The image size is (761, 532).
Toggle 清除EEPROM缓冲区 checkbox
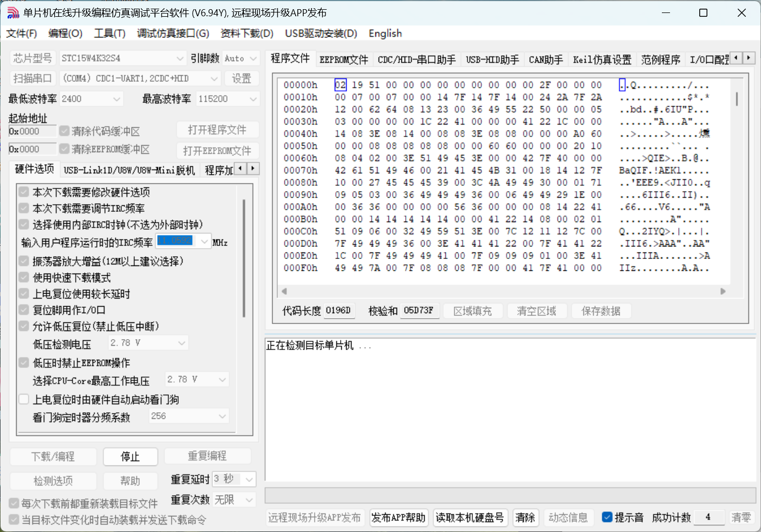64,148
